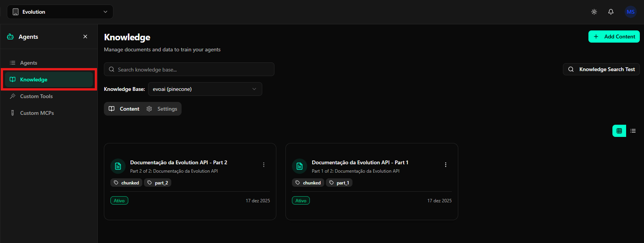Select Knowledge in the sidebar

tap(49, 79)
